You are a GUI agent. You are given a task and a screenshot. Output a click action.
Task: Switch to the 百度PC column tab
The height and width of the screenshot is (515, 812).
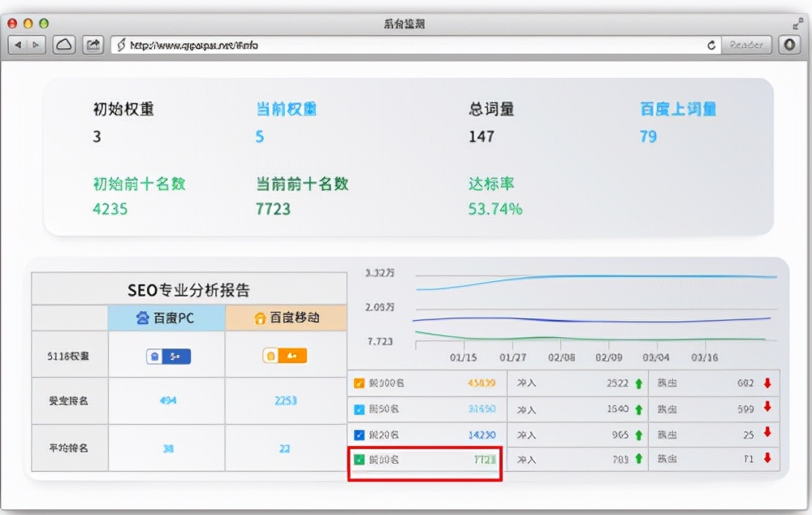click(165, 318)
